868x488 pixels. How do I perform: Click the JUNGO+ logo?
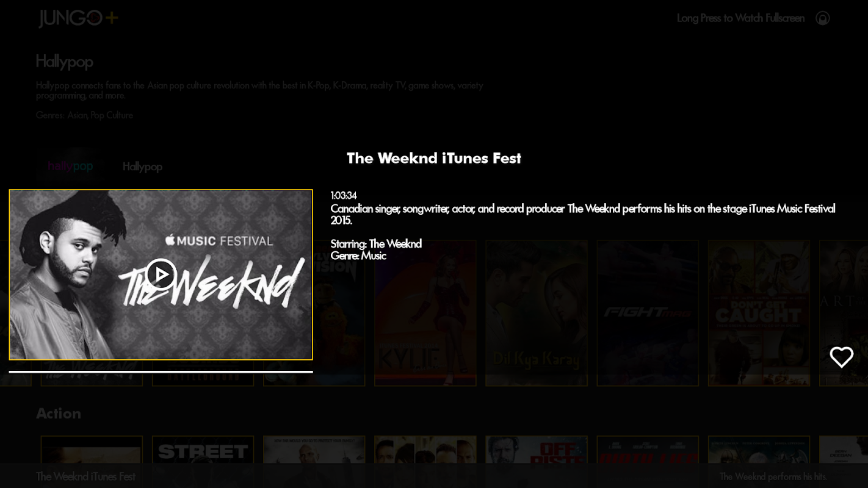(x=78, y=18)
